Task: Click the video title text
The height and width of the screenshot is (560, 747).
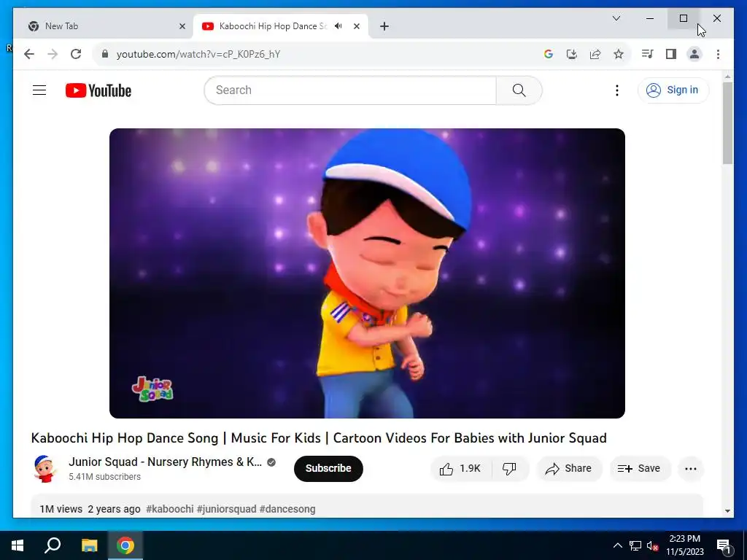Action: pos(319,437)
